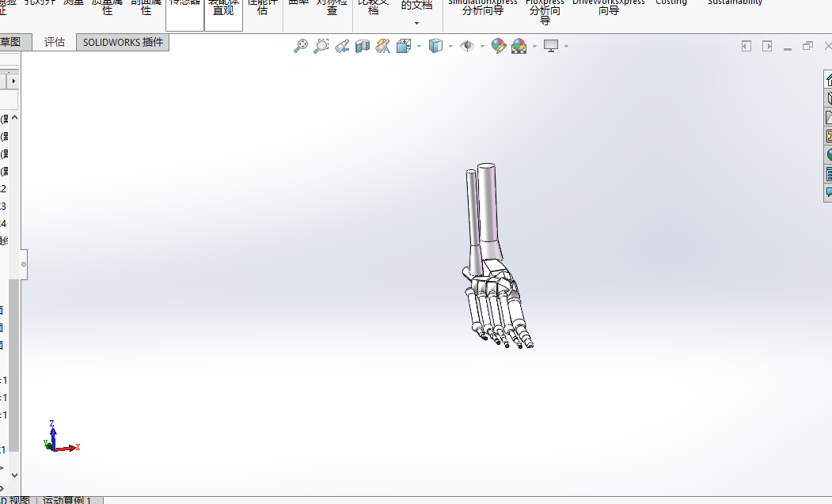832x504 pixels.
Task: Click the right-arrow panel expand icon
Action: click(767, 46)
